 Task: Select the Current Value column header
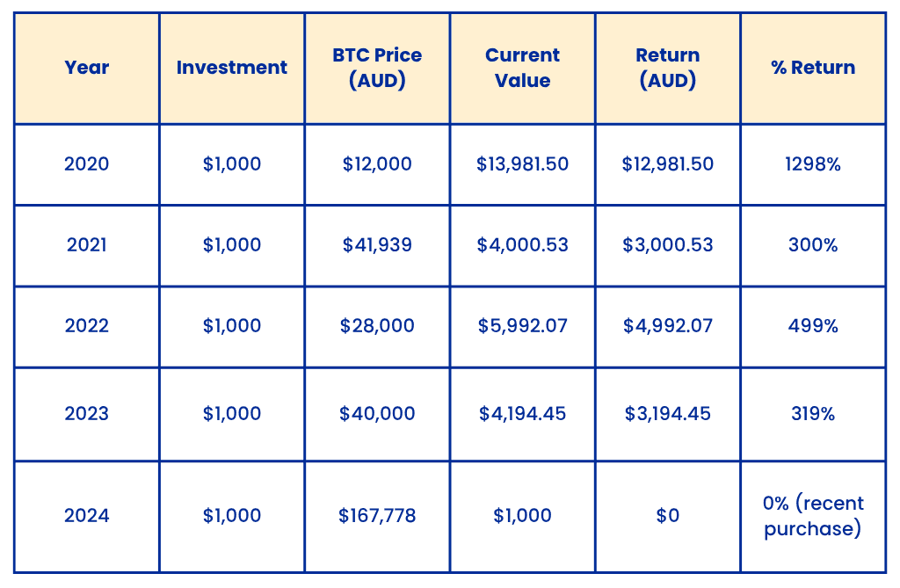click(522, 68)
